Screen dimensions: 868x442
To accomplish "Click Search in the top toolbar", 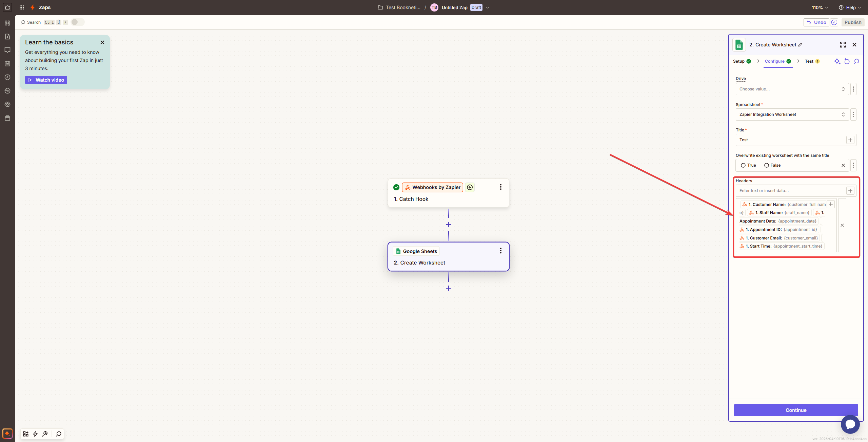I will point(31,22).
